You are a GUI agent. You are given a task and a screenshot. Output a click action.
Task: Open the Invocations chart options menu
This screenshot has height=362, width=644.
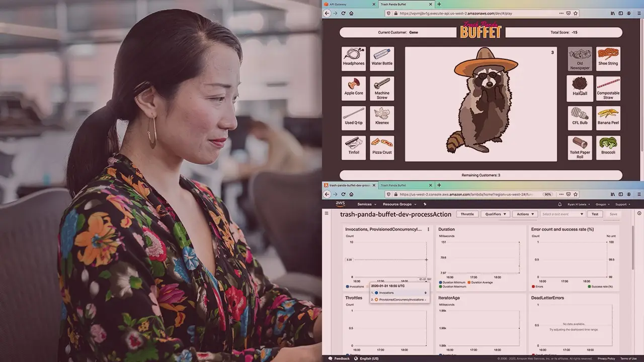coord(428,229)
